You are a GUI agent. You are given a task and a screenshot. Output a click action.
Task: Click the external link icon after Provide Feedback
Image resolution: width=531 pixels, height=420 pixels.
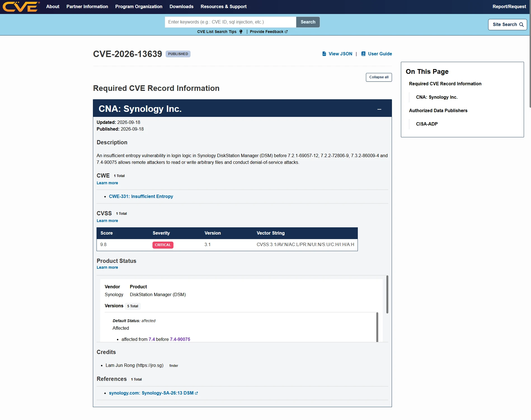tap(286, 32)
